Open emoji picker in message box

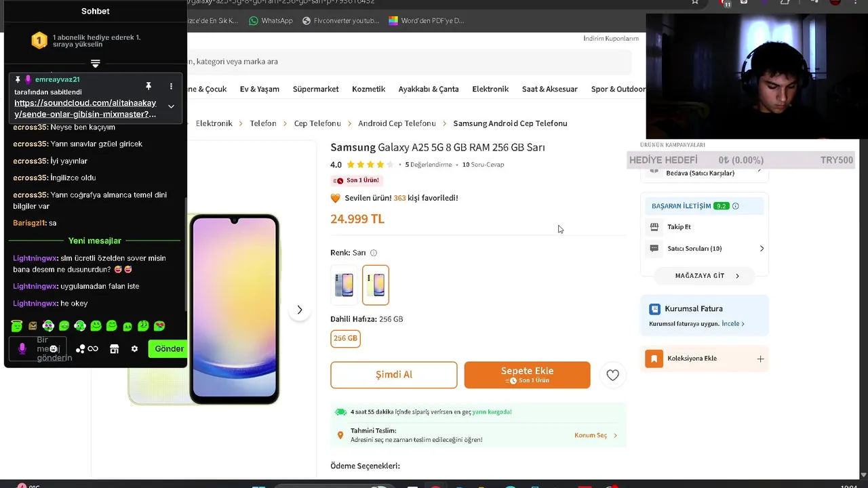53,348
